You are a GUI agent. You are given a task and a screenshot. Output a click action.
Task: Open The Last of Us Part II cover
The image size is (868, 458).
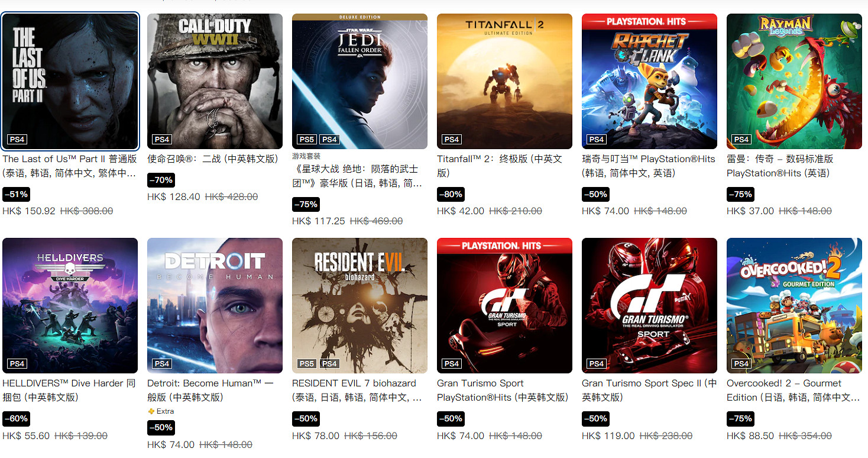[x=70, y=81]
